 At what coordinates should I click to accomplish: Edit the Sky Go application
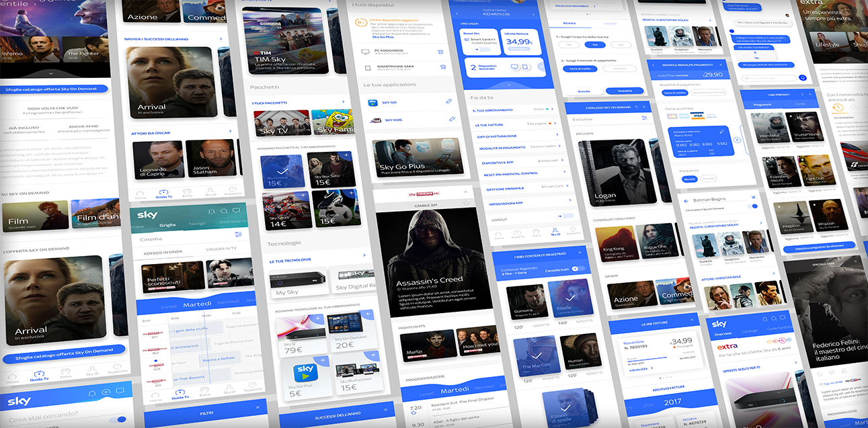point(448,101)
